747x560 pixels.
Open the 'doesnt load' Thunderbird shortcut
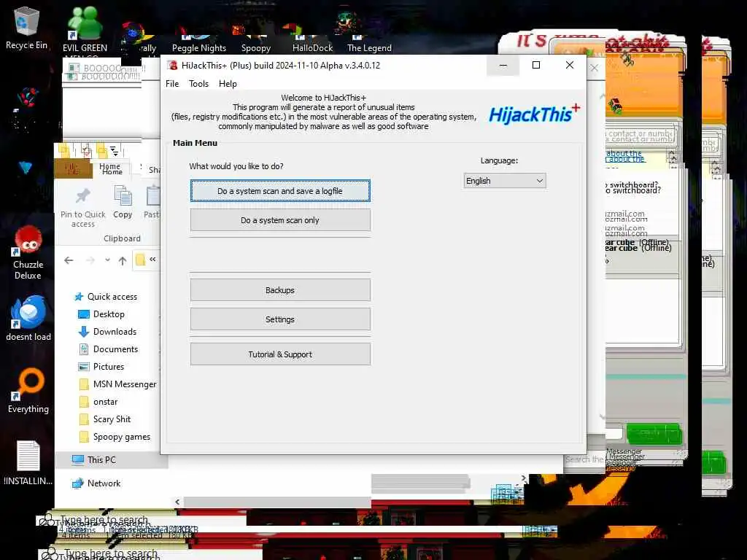point(28,319)
